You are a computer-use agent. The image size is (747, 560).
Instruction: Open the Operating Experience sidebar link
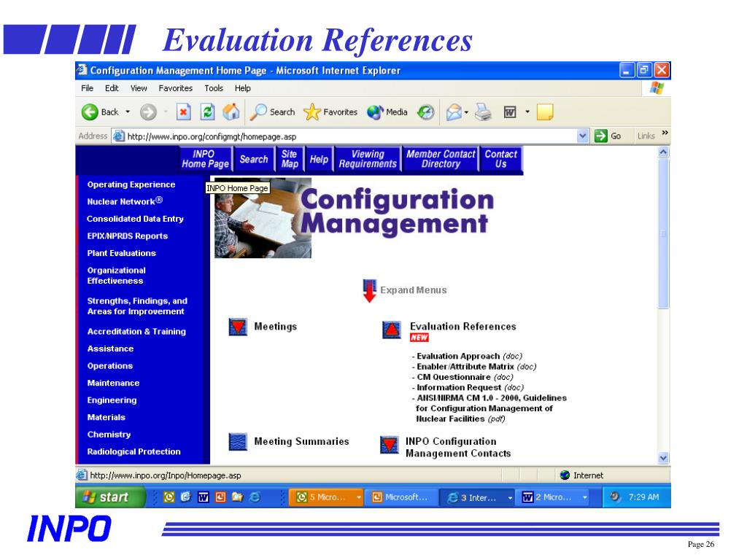(x=131, y=184)
